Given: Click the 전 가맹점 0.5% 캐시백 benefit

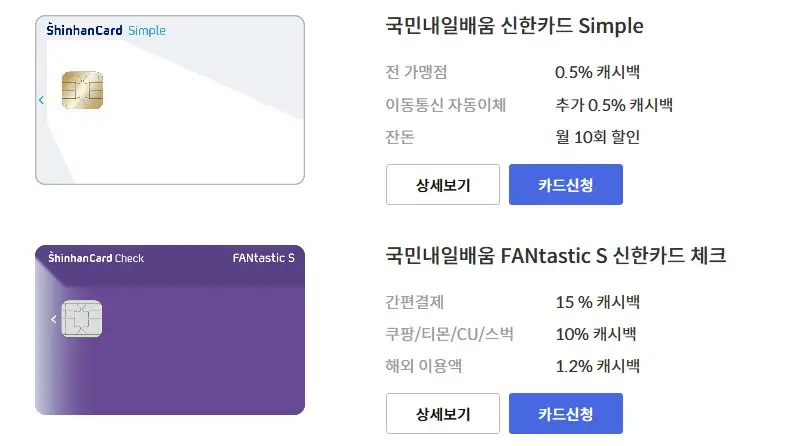Looking at the screenshot, I should pos(513,72).
